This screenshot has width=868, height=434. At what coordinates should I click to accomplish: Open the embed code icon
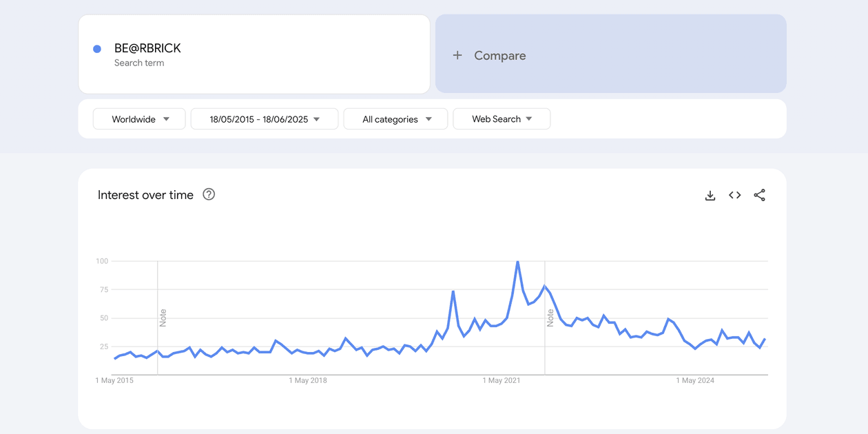click(735, 195)
